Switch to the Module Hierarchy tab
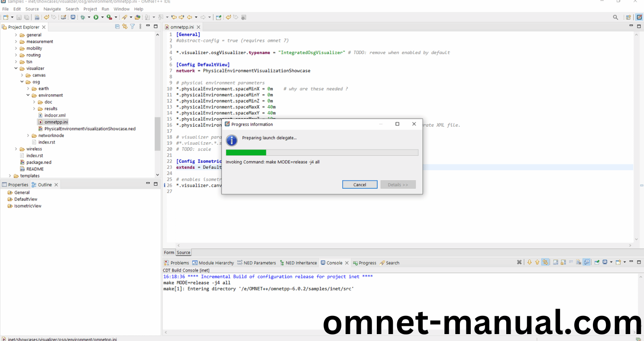This screenshot has width=644, height=341. [213, 263]
